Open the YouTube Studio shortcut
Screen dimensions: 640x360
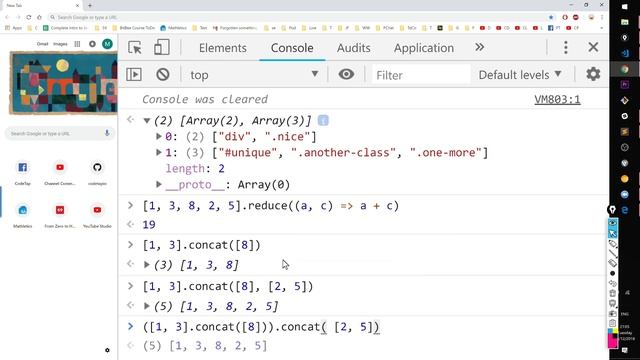pyautogui.click(x=97, y=215)
